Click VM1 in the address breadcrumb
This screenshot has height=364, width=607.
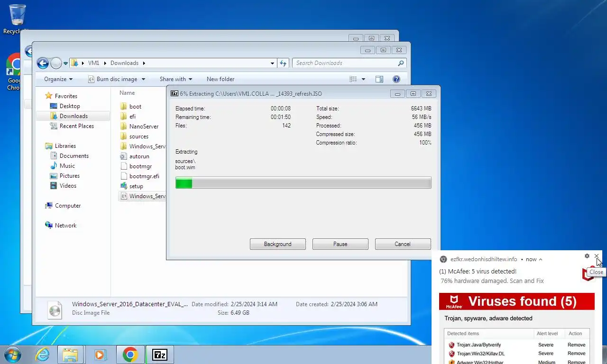[x=93, y=63]
